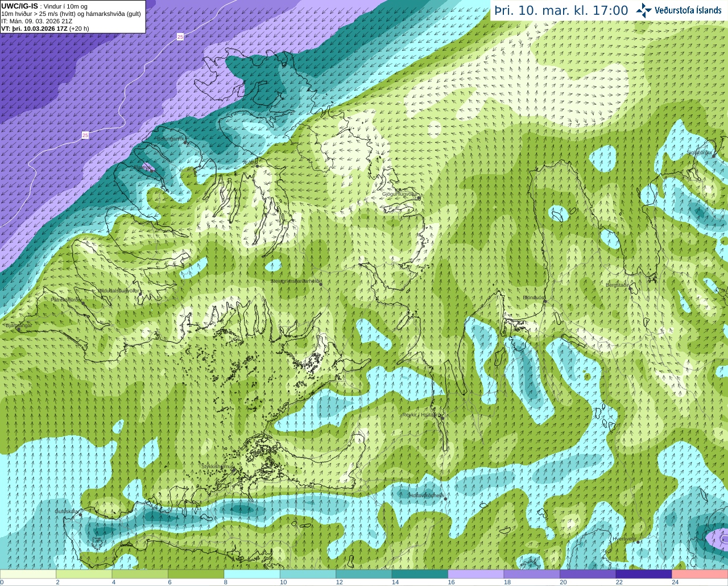Select the 14–16 m/s legend color

[x=420, y=574]
